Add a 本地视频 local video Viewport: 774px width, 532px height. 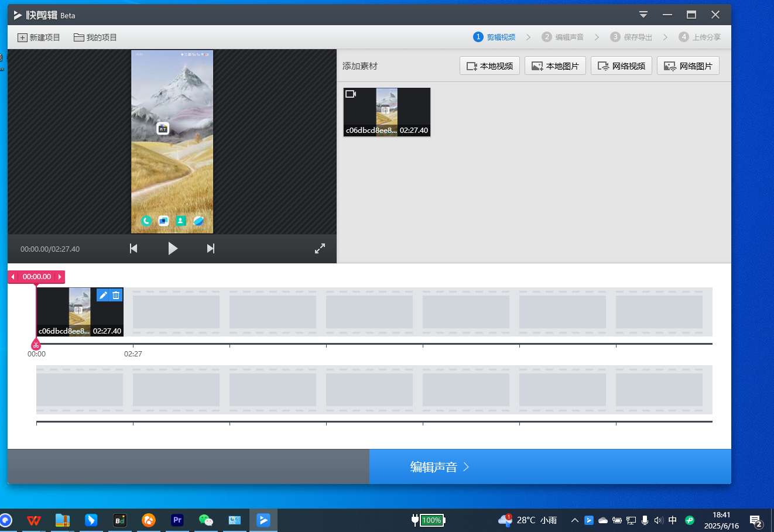click(x=489, y=66)
